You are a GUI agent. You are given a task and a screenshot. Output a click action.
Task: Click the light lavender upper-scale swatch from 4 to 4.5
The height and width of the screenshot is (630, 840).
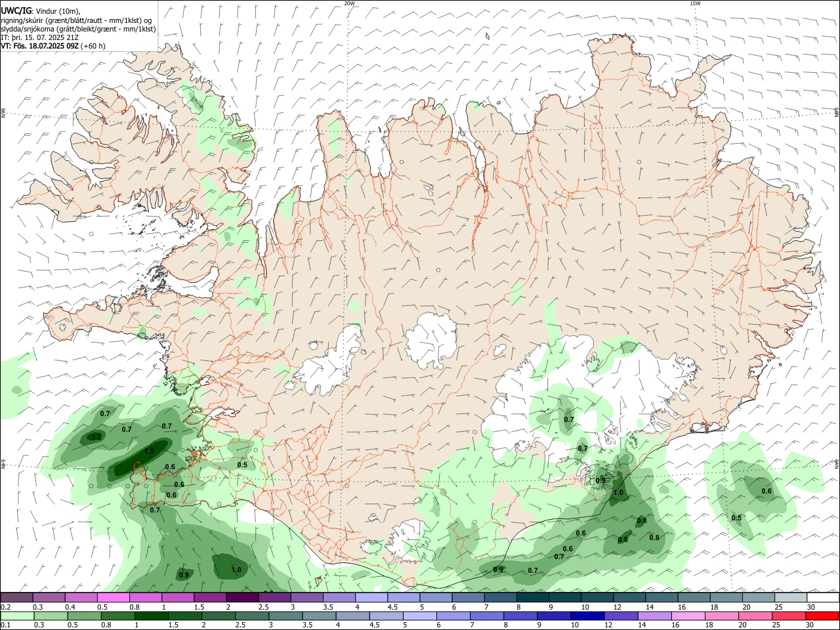[371, 597]
